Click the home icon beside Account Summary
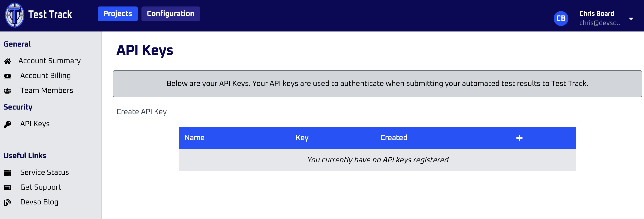The width and height of the screenshot is (644, 219). point(7,61)
